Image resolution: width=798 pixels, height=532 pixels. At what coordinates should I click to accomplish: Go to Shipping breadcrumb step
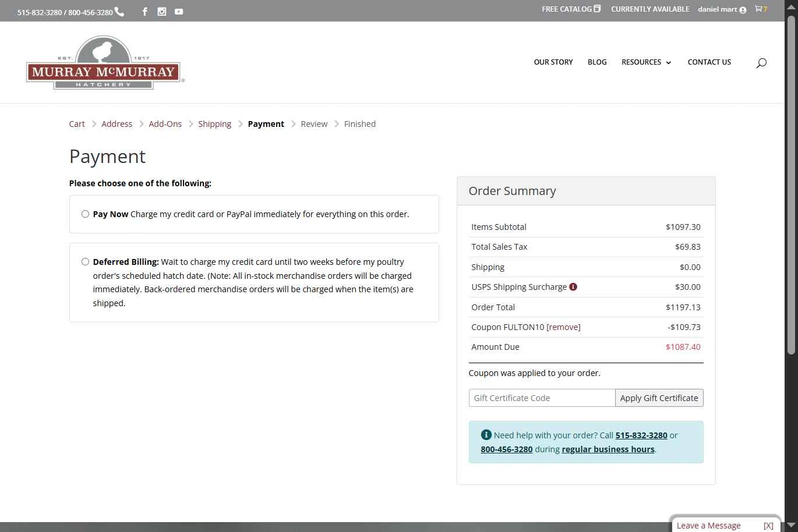point(214,124)
